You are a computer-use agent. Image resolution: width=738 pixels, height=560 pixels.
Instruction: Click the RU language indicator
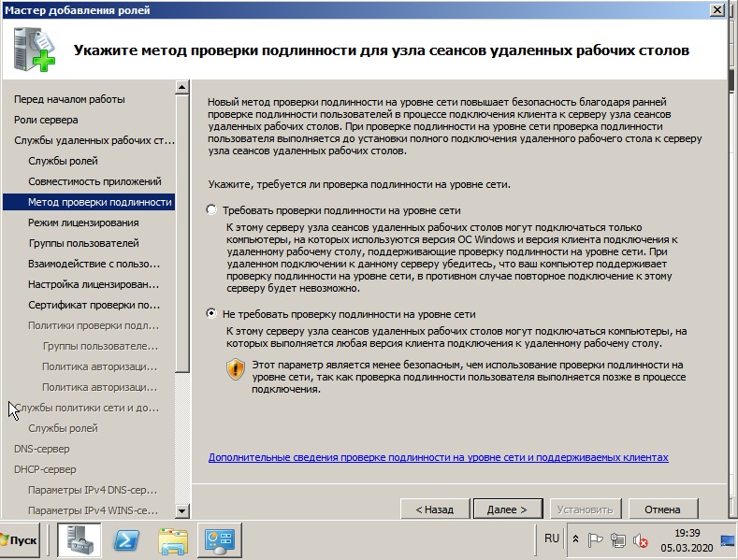pyautogui.click(x=552, y=538)
